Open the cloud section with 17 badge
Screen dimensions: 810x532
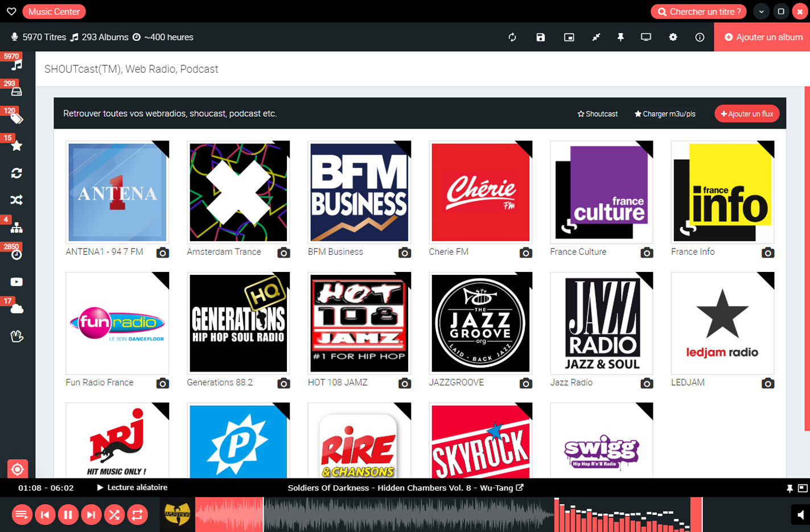click(x=17, y=309)
